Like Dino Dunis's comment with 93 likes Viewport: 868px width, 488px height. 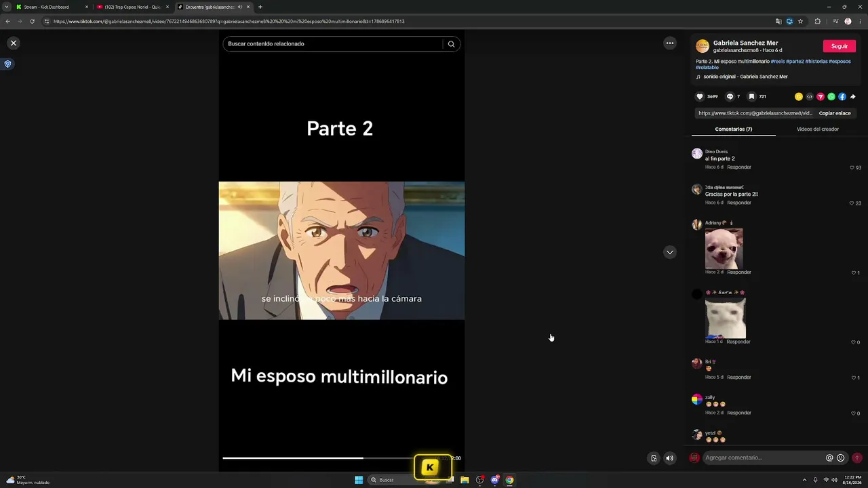tap(852, 167)
